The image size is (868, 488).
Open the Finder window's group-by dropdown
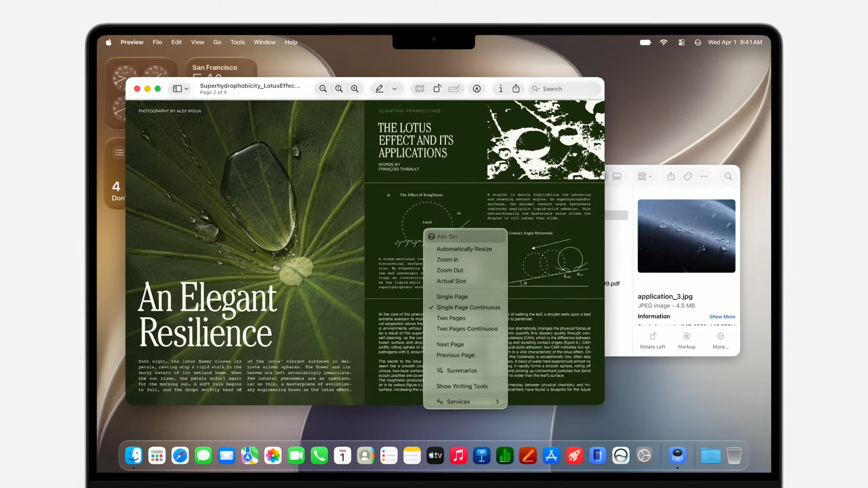[x=644, y=177]
